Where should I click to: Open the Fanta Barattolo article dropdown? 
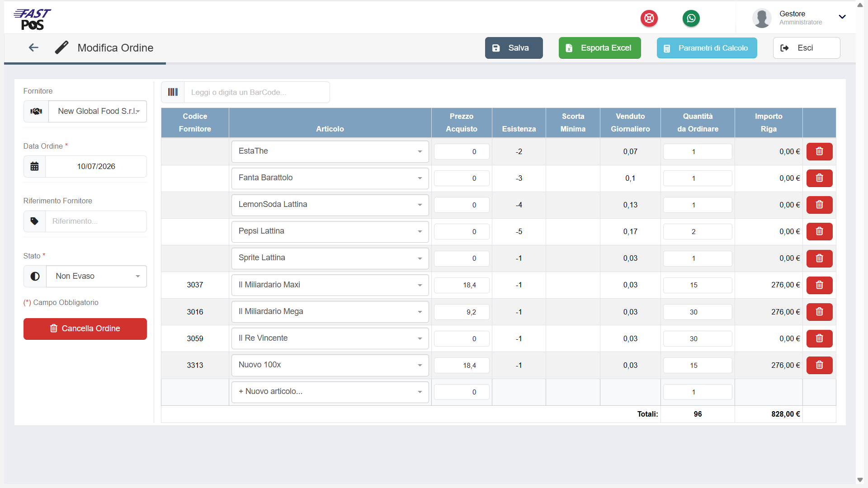pos(330,178)
